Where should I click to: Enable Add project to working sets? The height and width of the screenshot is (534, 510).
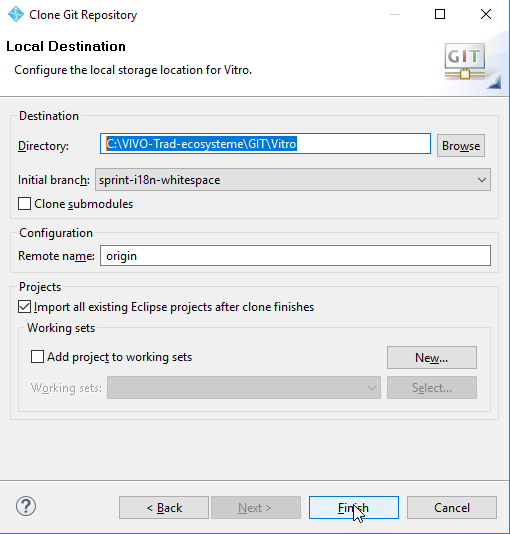pos(37,357)
